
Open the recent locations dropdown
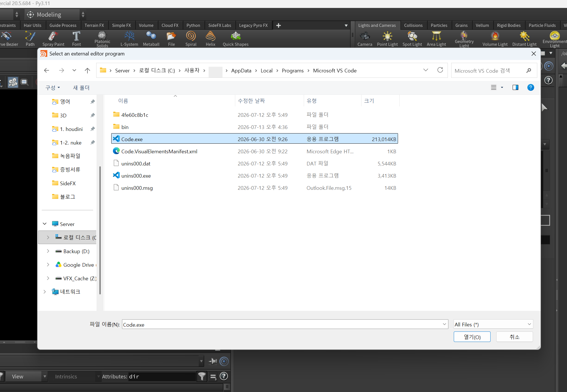[x=74, y=70]
